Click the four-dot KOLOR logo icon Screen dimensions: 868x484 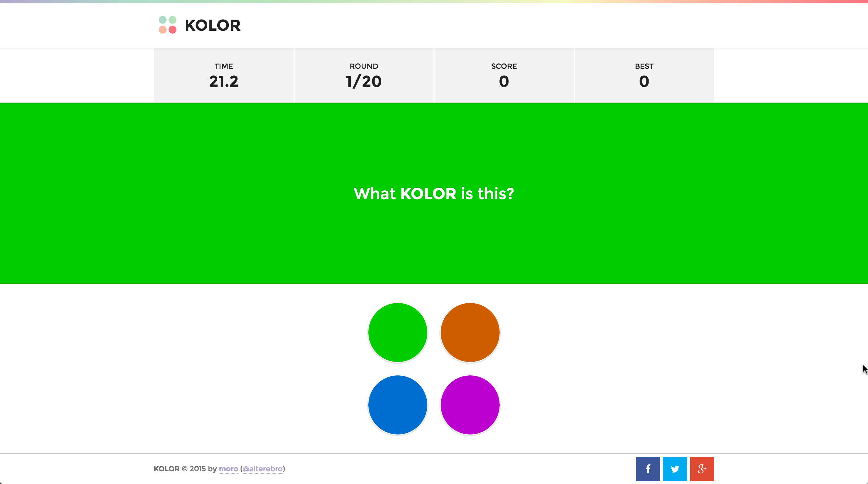[x=167, y=25]
